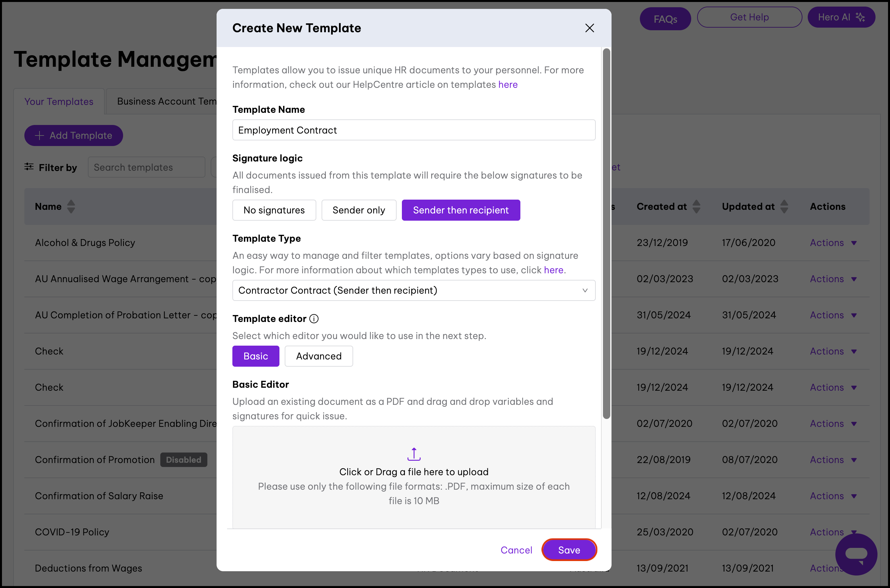Click the Cancel link in the dialog
Screen dimensions: 890x588
point(516,550)
